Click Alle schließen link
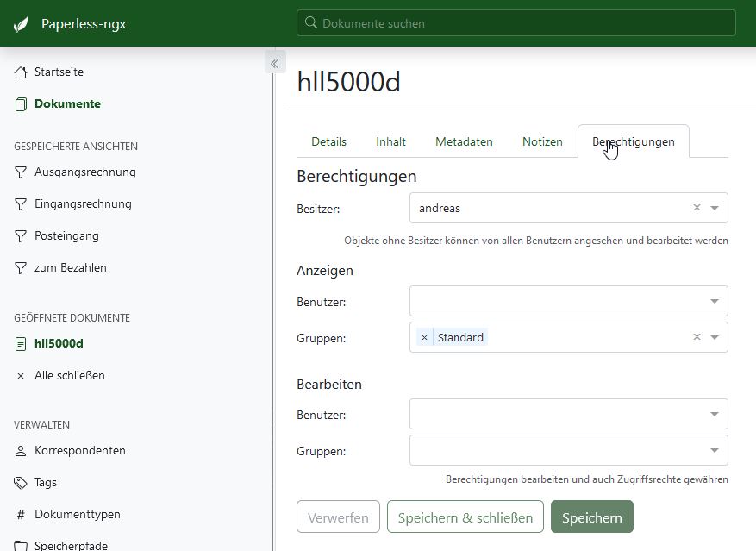The image size is (756, 551). 70,376
